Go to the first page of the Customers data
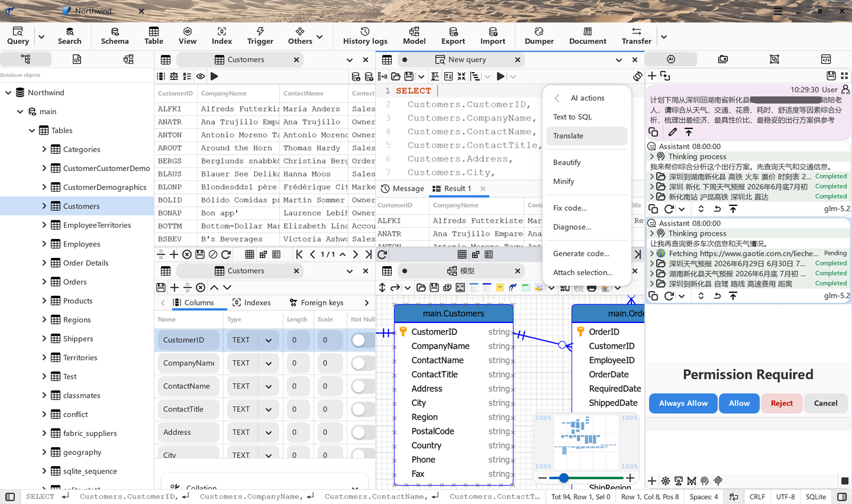Screen dimensions: 852x504 click(299, 254)
